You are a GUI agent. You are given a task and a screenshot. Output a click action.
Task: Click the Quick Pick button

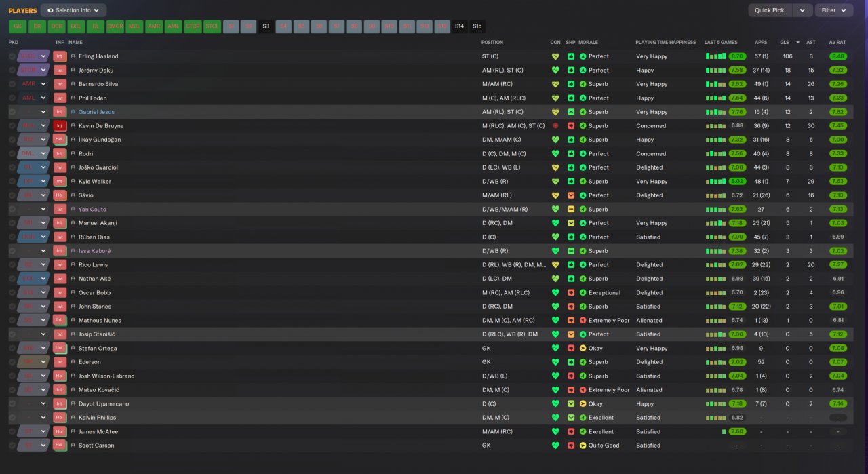click(x=770, y=10)
